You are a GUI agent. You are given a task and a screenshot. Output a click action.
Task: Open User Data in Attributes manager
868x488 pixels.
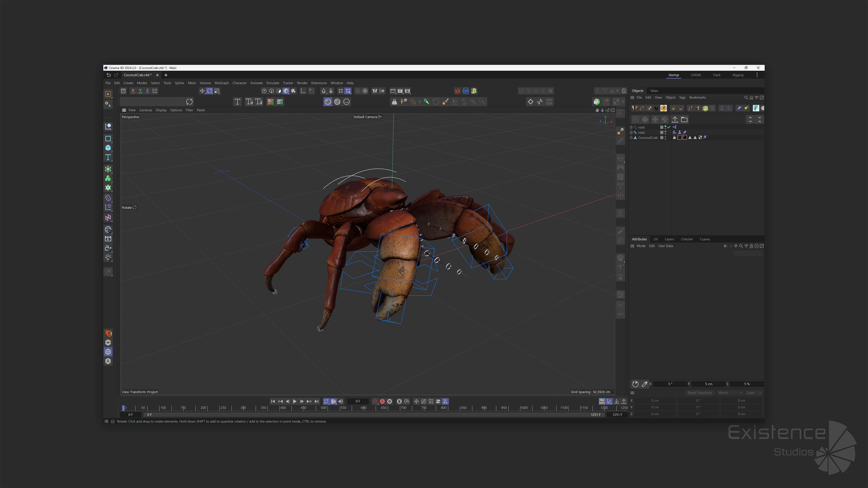pyautogui.click(x=665, y=246)
